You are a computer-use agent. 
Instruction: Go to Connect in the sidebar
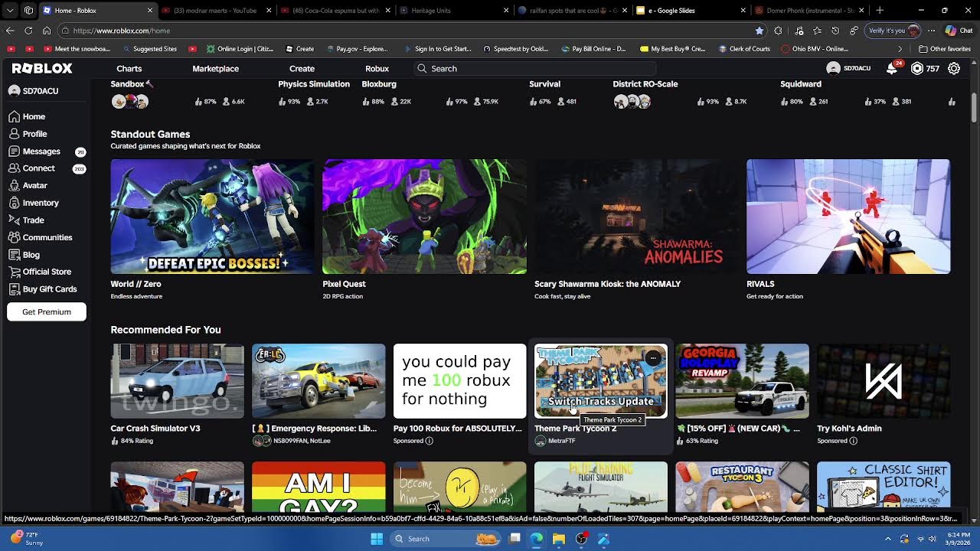point(32,168)
